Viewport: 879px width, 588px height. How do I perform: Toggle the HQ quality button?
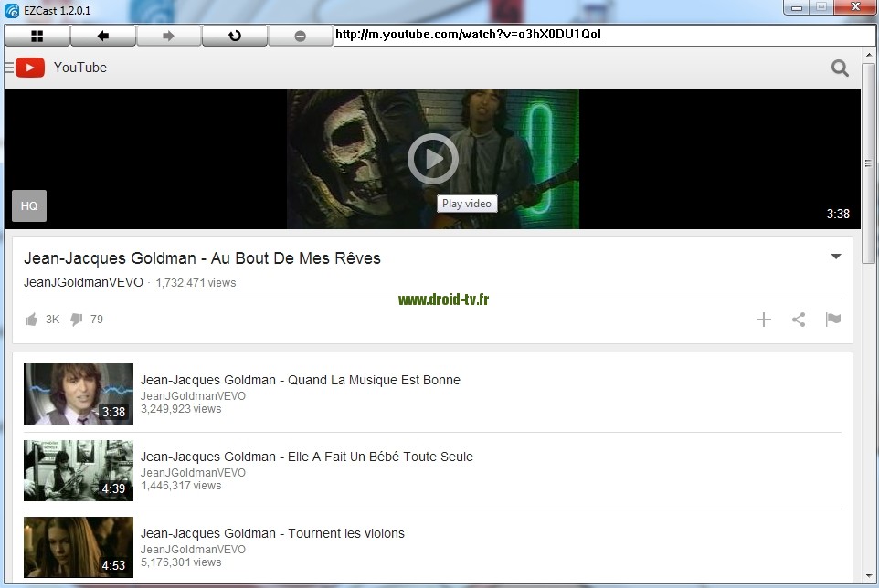(x=29, y=205)
